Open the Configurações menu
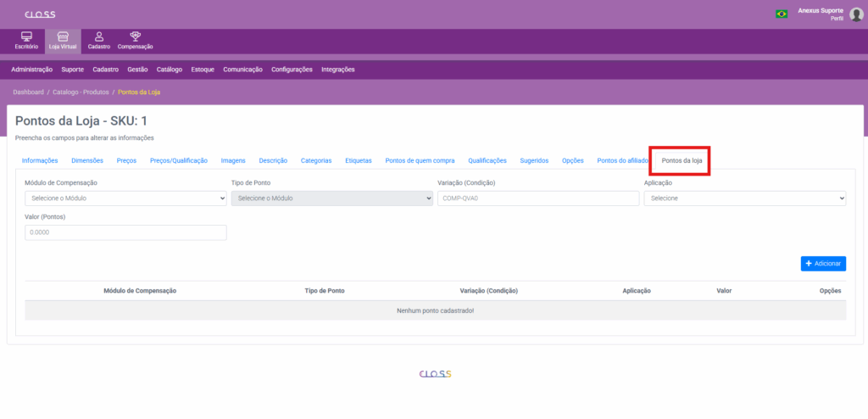This screenshot has width=868, height=419. tap(292, 70)
